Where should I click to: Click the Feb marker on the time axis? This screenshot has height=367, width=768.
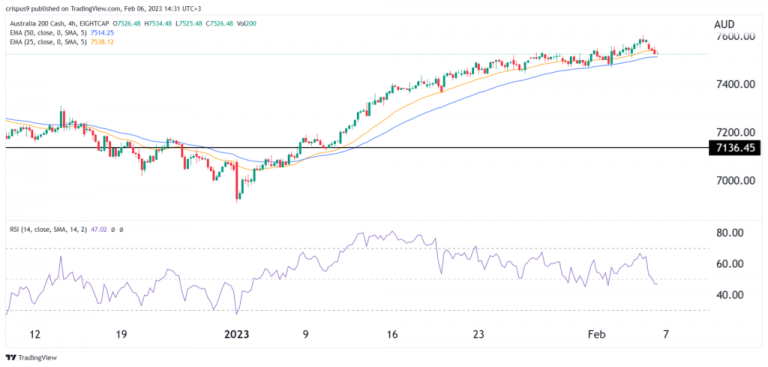598,335
